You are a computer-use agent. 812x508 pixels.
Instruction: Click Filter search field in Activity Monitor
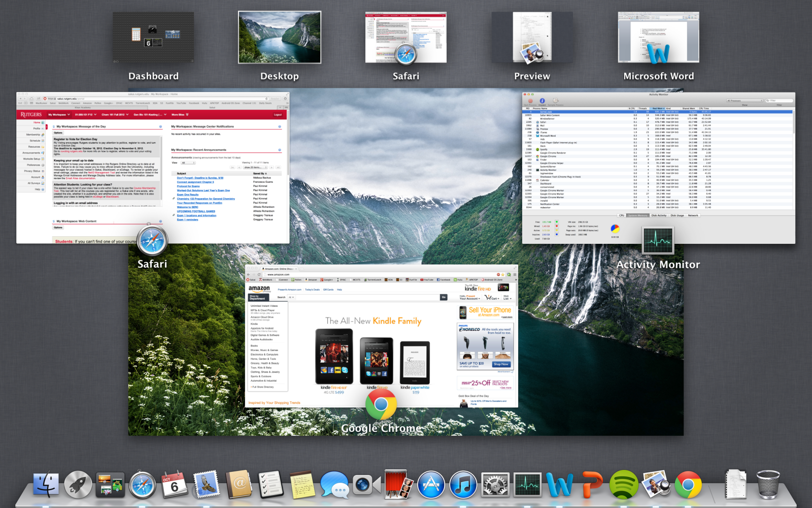point(779,101)
